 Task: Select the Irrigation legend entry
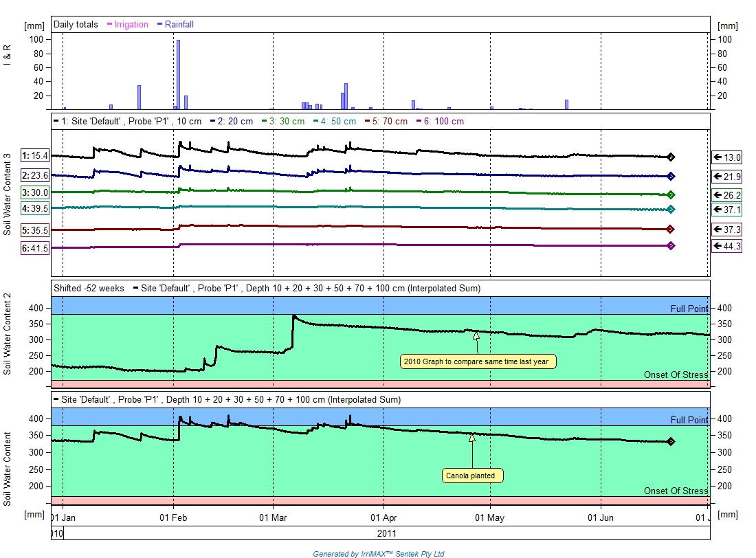click(x=128, y=24)
